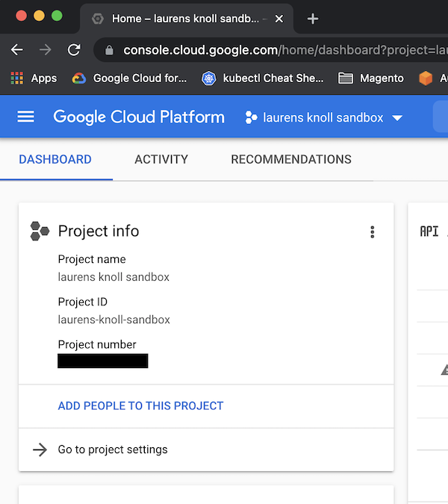Click the Project info card title
This screenshot has height=504, width=448.
click(x=99, y=231)
